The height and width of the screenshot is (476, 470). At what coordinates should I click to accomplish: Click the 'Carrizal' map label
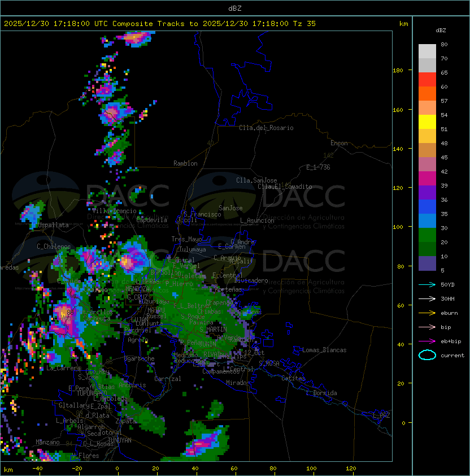pos(167,379)
